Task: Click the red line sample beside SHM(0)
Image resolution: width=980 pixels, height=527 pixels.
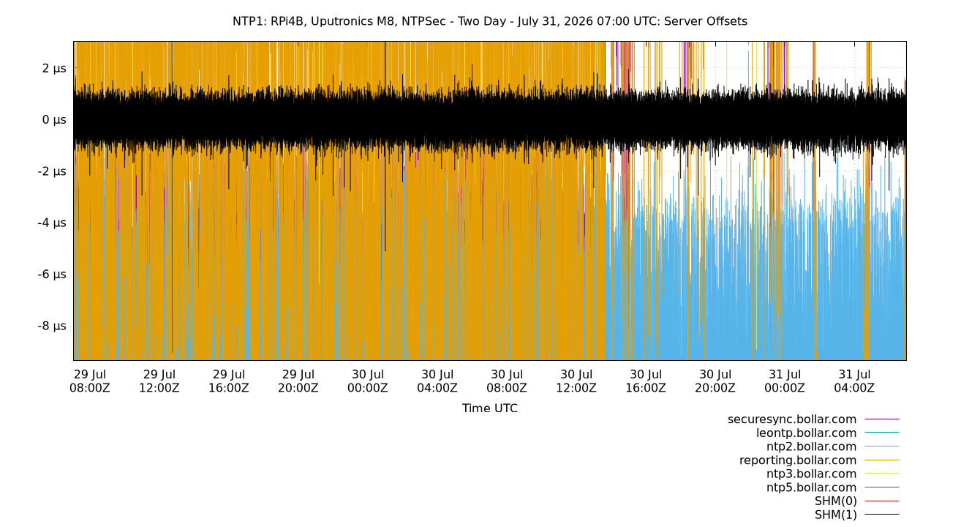Action: 882,501
